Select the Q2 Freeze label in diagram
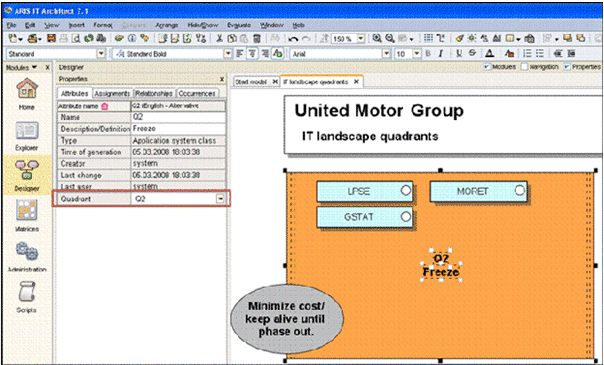Screen dimensions: 604x365 [441, 266]
